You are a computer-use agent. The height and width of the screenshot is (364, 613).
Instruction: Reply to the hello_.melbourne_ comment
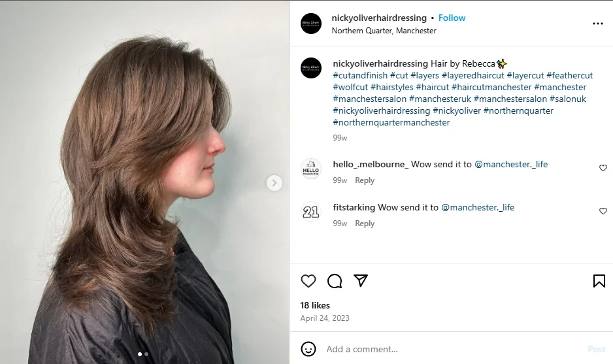[365, 180]
